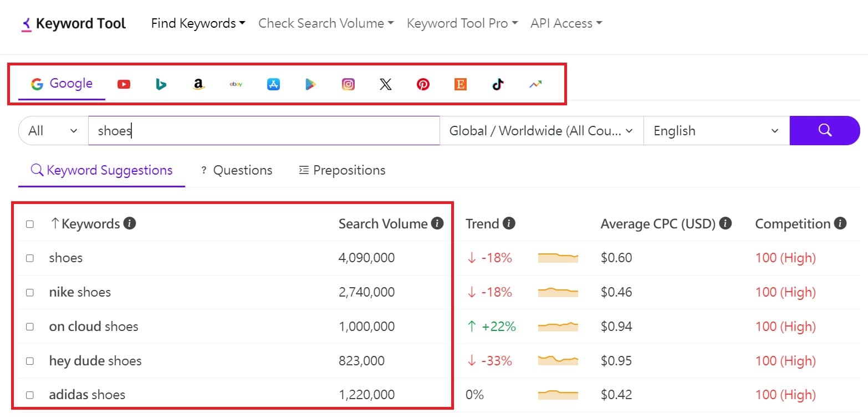Open the All search type dropdown
Screen dimensions: 868x418
(53, 131)
